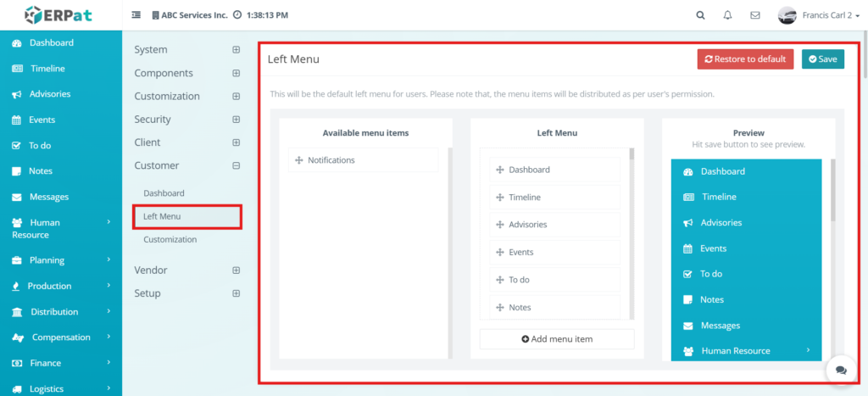Expand the Security settings section

(x=236, y=120)
